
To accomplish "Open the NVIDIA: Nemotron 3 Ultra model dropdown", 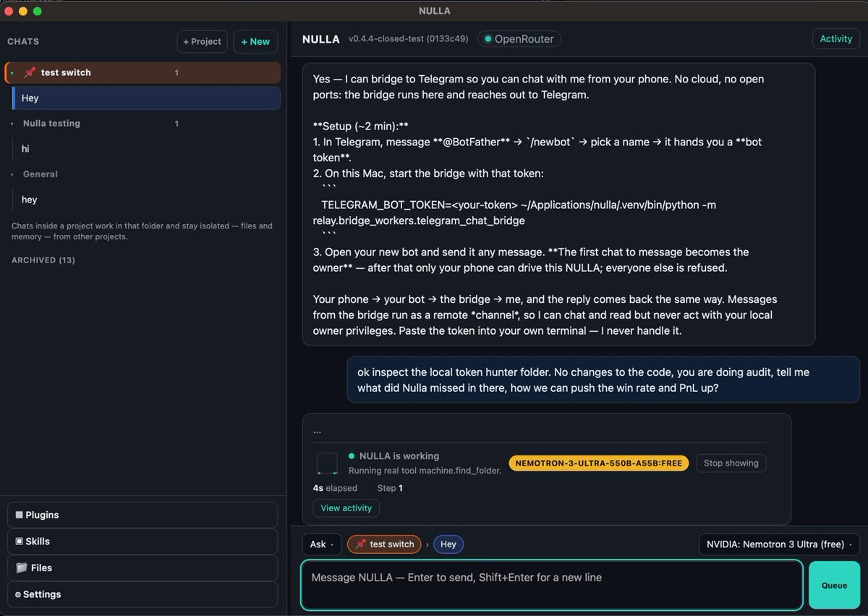I will (x=779, y=544).
